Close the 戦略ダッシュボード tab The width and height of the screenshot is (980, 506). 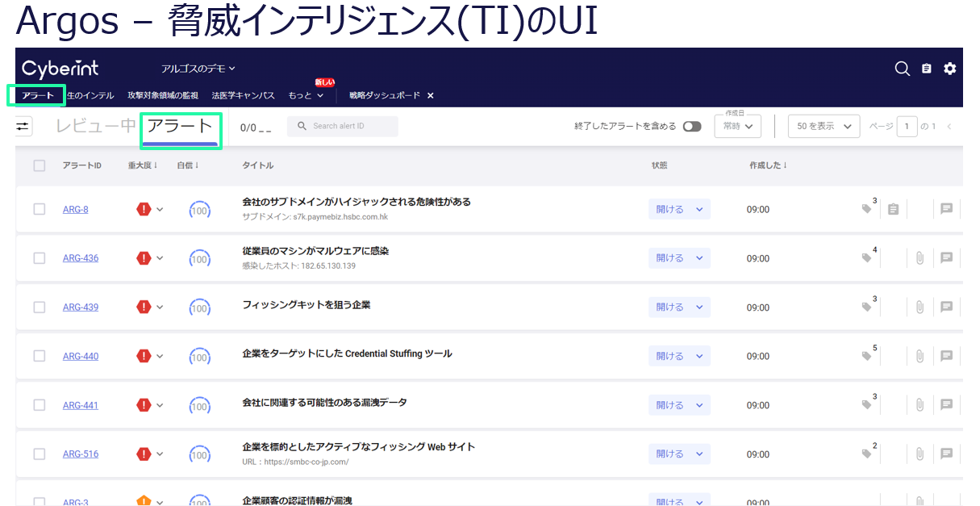[x=430, y=95]
